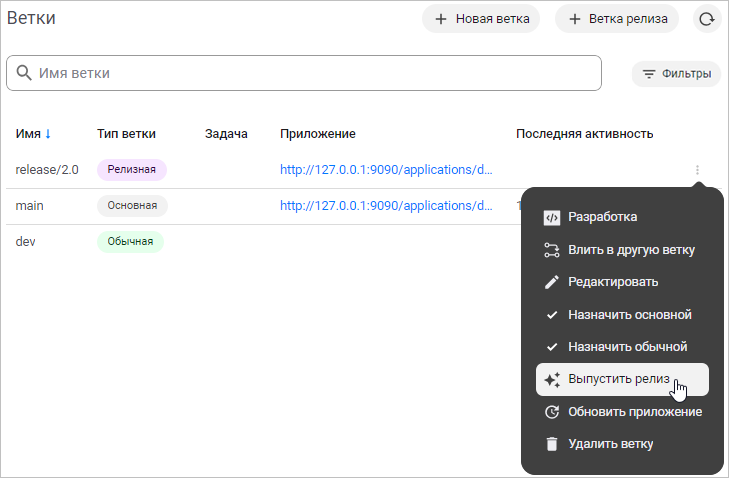Open application link for main branch
This screenshot has width=729, height=478.
pos(385,206)
